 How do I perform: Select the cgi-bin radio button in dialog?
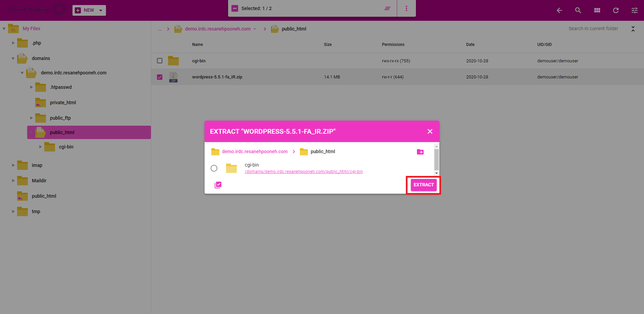(x=214, y=168)
